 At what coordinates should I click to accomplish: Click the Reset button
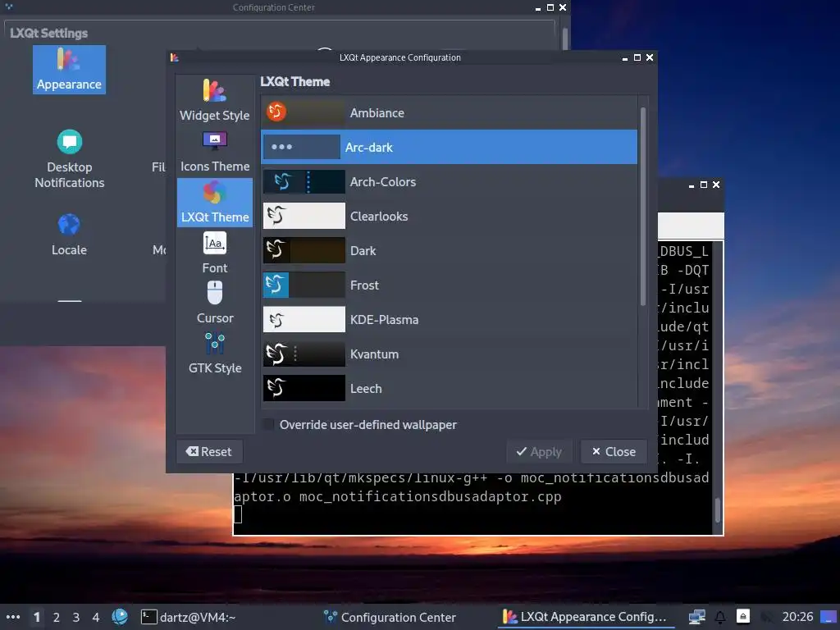[x=209, y=452]
